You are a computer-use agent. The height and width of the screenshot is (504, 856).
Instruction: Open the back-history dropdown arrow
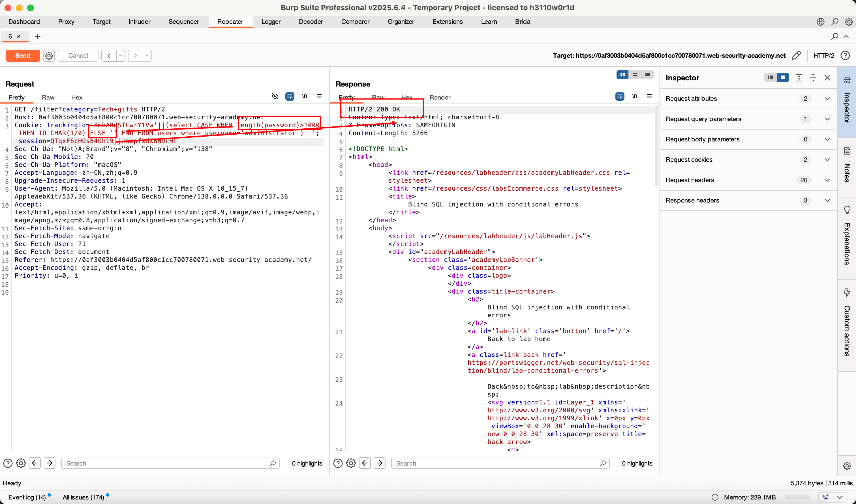[121, 55]
